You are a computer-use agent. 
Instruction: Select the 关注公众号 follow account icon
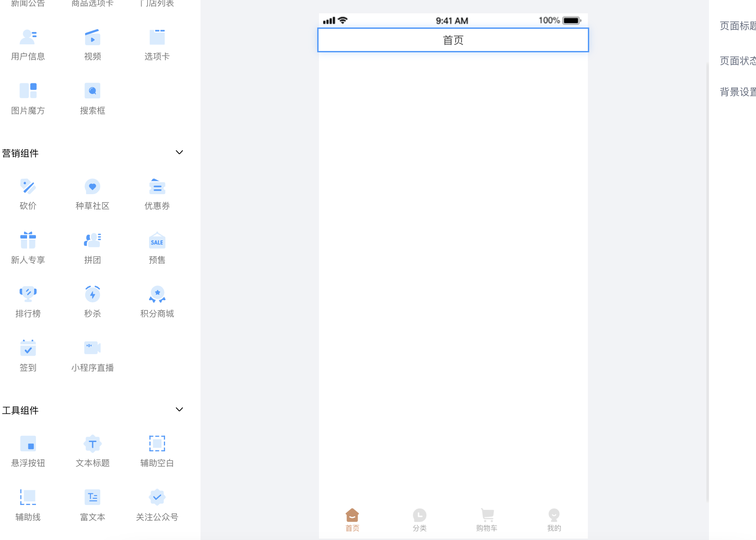[x=157, y=497]
